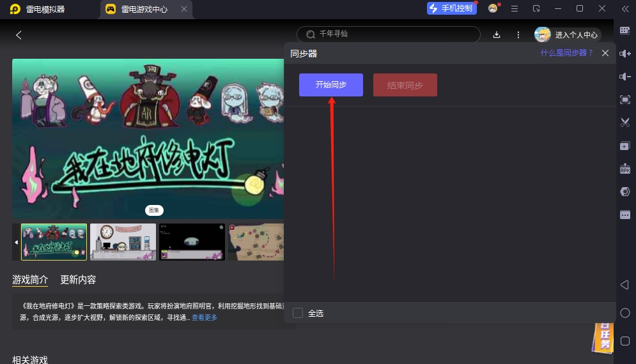Screen dimensions: 636x364
Task: Install an APK from the sidebar
Action: (625, 168)
